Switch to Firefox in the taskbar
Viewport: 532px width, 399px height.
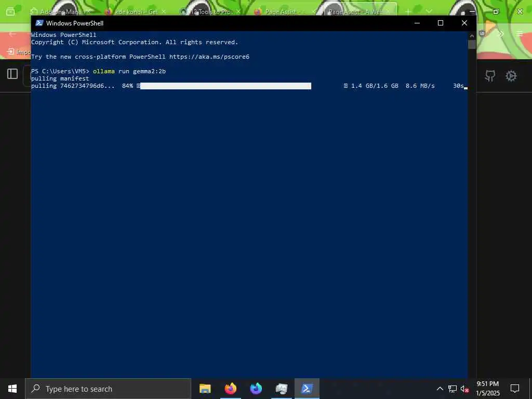pos(231,389)
